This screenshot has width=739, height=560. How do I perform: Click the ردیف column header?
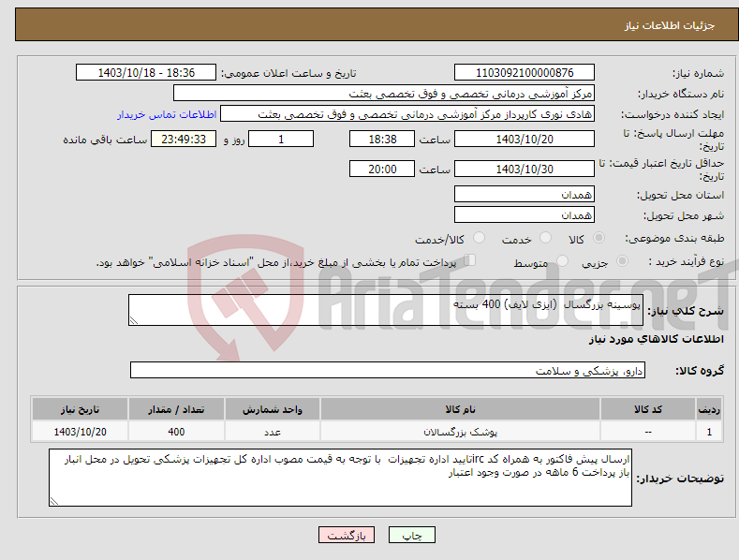(x=709, y=409)
